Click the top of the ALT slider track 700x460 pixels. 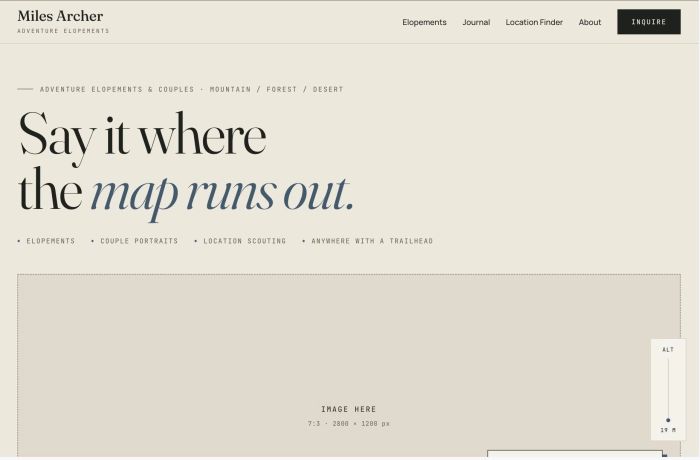[668, 360]
